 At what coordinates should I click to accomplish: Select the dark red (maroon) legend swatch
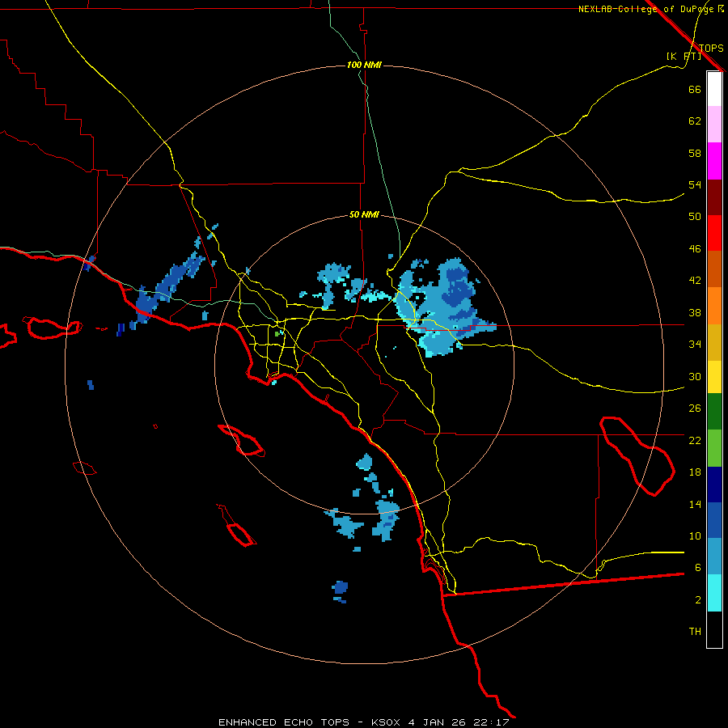click(x=714, y=197)
